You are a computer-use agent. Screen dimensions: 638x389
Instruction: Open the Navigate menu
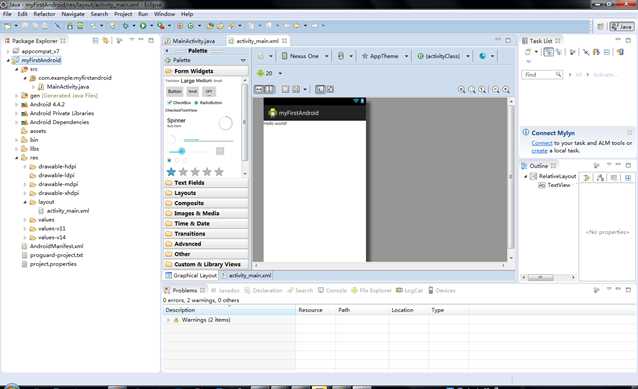(x=73, y=14)
